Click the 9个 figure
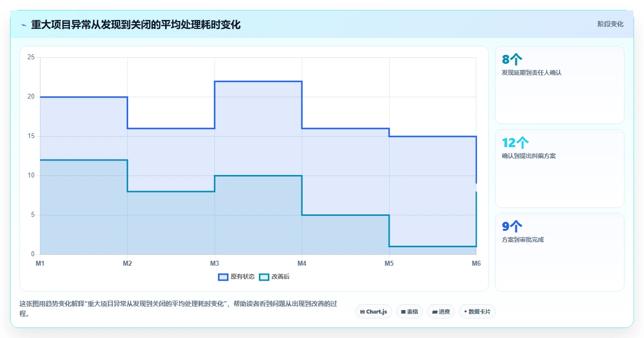The width and height of the screenshot is (644, 338). tap(512, 227)
